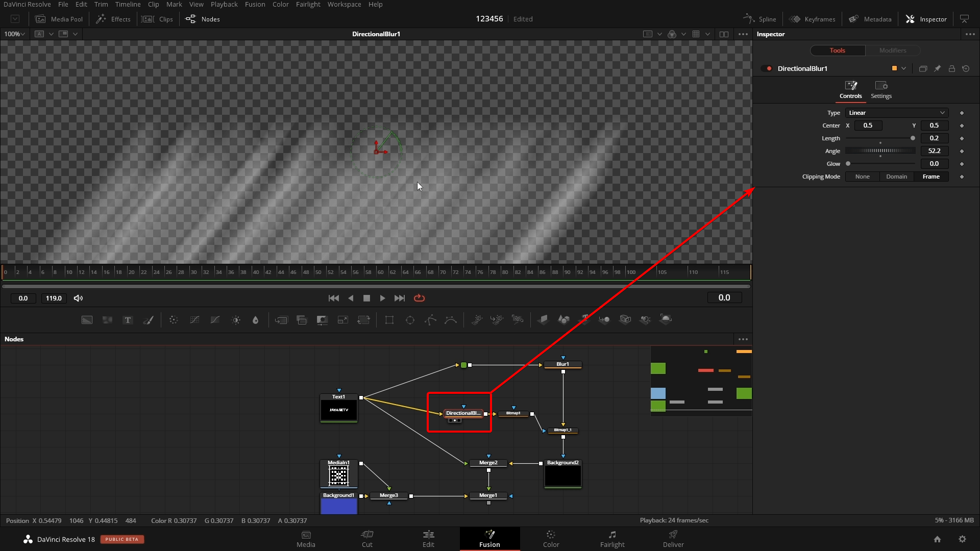Open the Workspace menu
The height and width of the screenshot is (551, 980).
(x=344, y=4)
